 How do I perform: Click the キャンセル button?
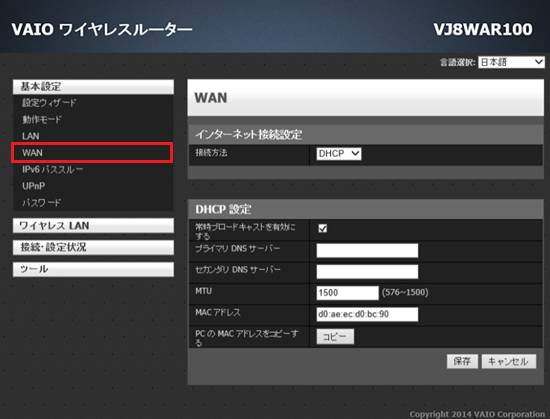tap(509, 361)
